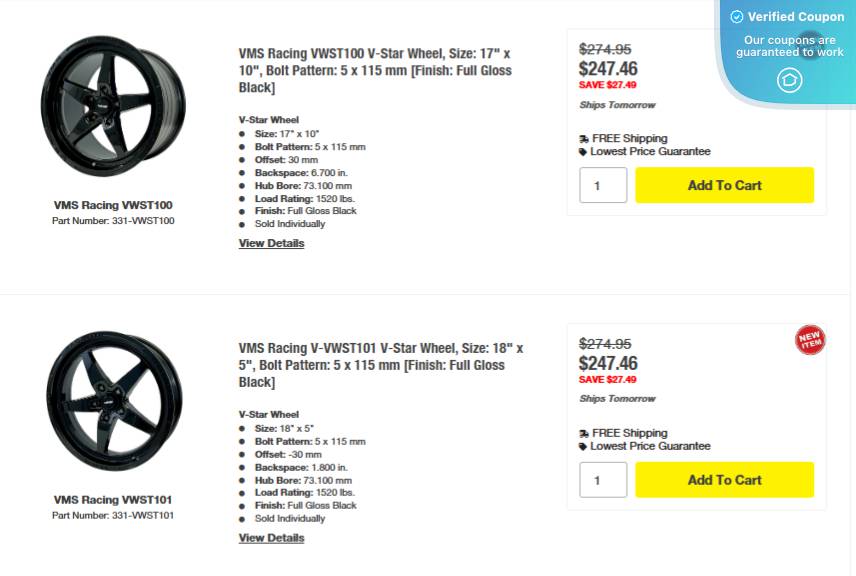Open View Details for the VWST101 wheel
This screenshot has width=856, height=576.
coord(271,538)
